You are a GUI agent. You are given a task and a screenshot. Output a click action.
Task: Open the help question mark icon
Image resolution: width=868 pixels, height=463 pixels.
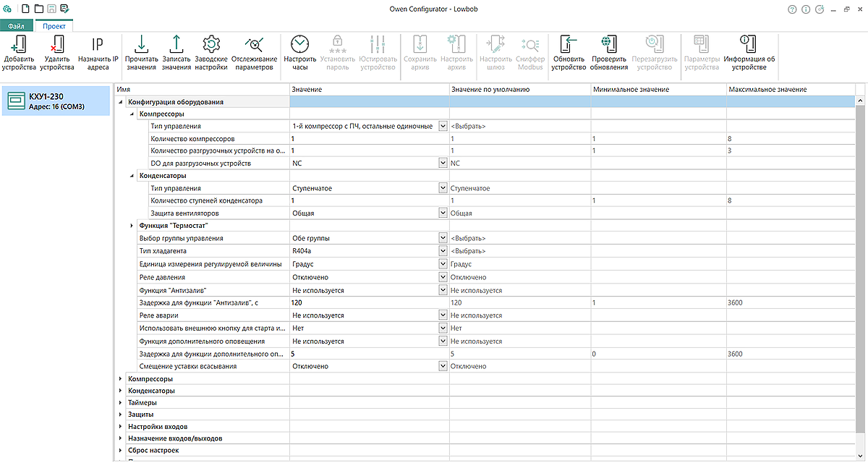792,9
